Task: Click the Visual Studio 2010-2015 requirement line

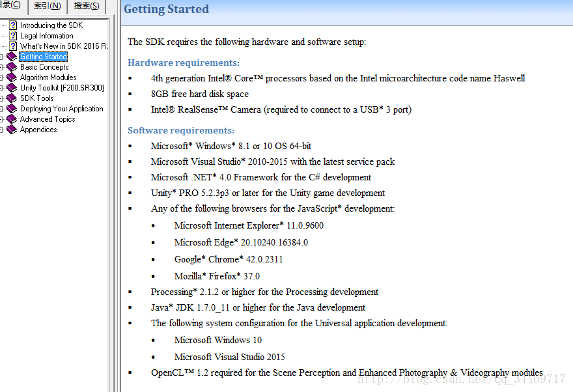Action: pyautogui.click(x=273, y=162)
